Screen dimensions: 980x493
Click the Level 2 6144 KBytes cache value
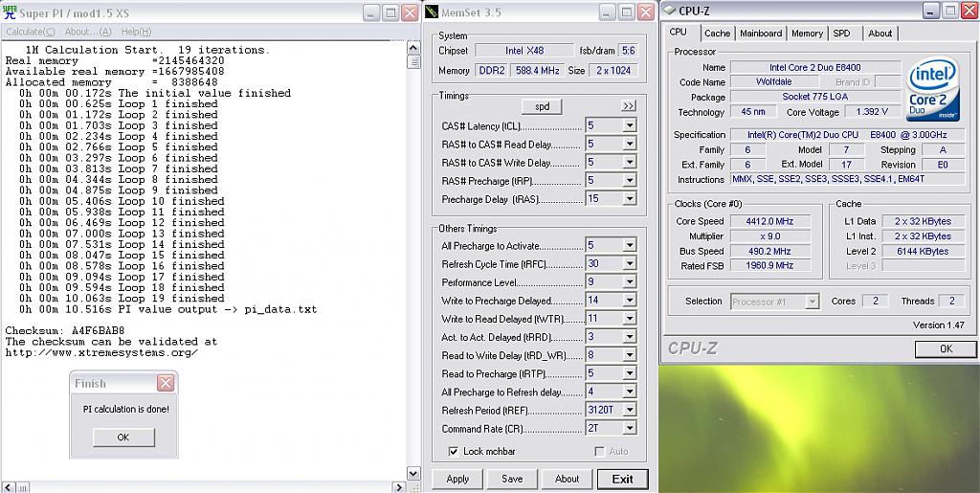click(x=923, y=251)
